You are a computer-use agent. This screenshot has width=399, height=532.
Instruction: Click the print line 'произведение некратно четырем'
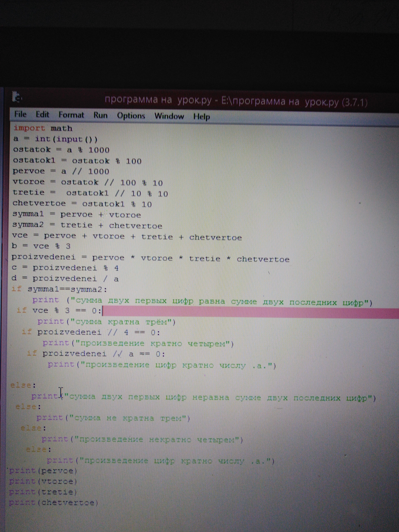pyautogui.click(x=142, y=440)
